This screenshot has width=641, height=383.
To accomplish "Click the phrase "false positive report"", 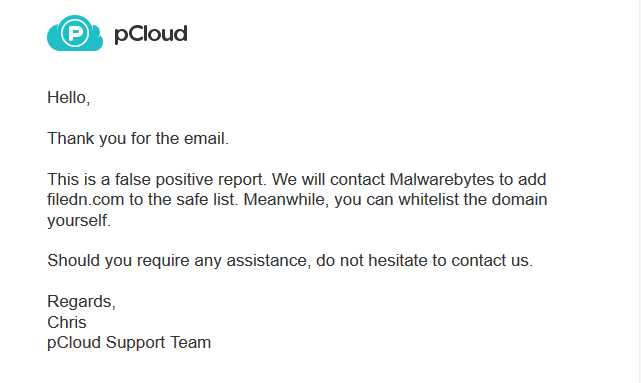I will pyautogui.click(x=190, y=179).
